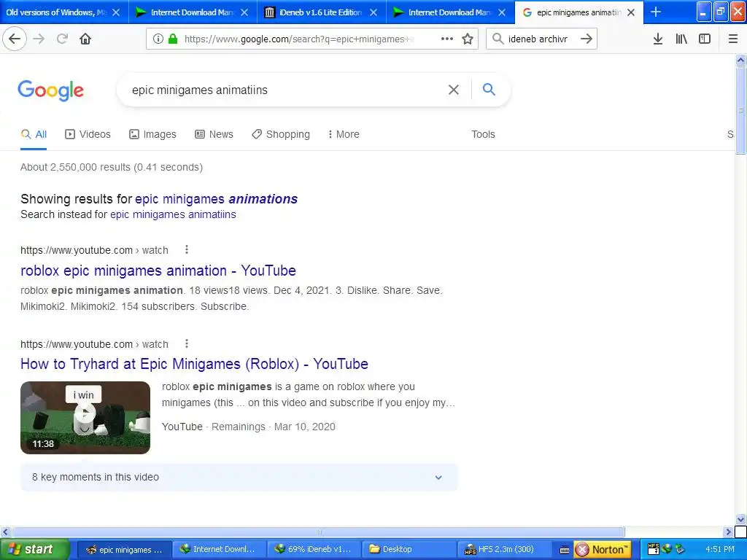
Task: Go back with the browser back arrow
Action: [x=15, y=39]
